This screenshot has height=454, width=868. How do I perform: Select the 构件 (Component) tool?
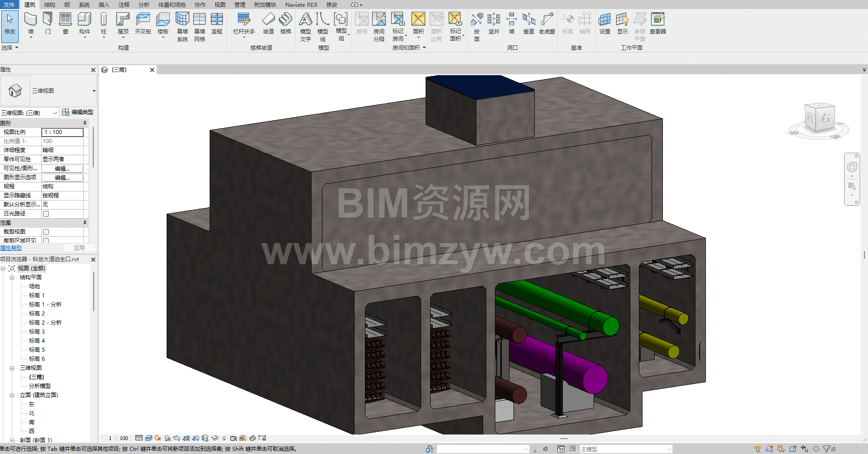click(x=85, y=24)
